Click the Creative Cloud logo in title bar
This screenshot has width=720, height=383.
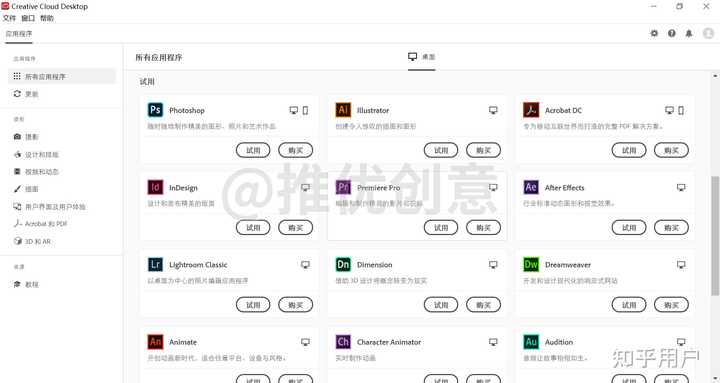pos(5,6)
